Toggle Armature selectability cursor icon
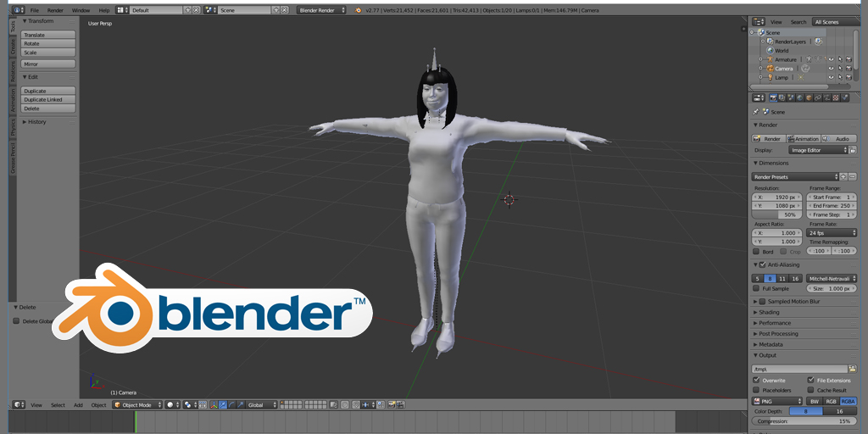 click(x=839, y=59)
